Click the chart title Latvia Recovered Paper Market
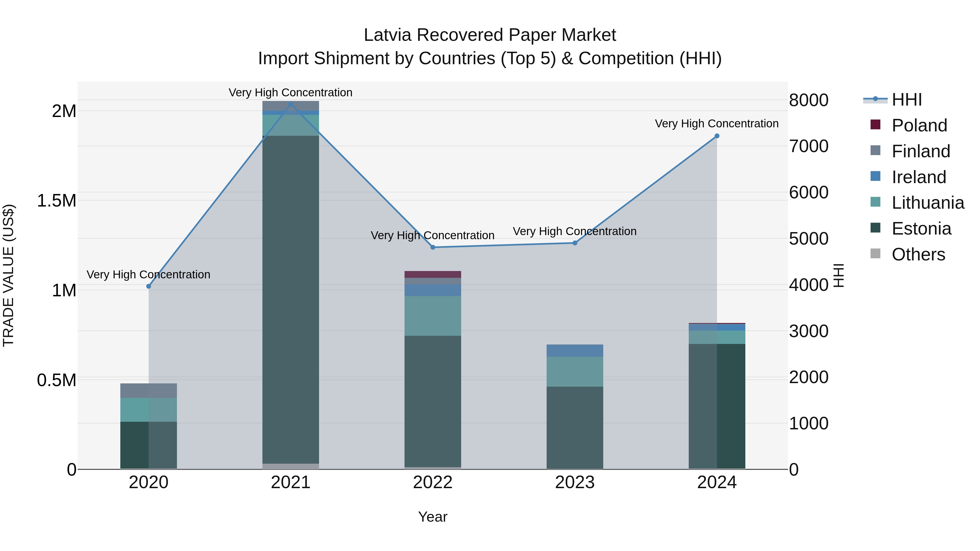This screenshot has height=551, width=980. [490, 35]
